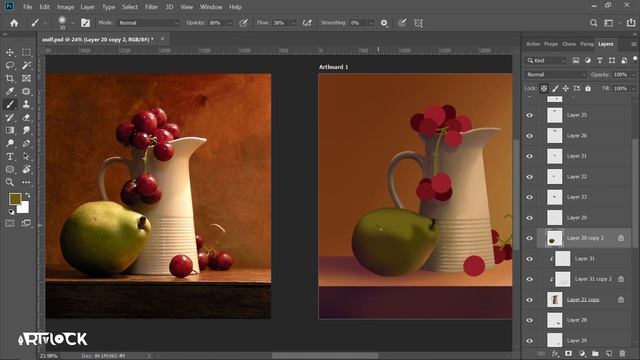The image size is (640, 360).
Task: Open the layer Opacity dropdown in Layers panel
Action: (x=633, y=75)
